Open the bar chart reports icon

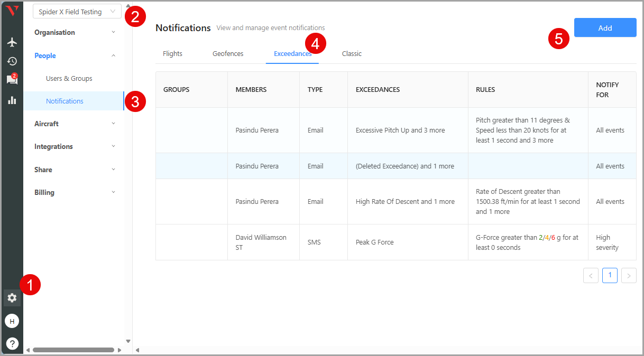coord(12,100)
